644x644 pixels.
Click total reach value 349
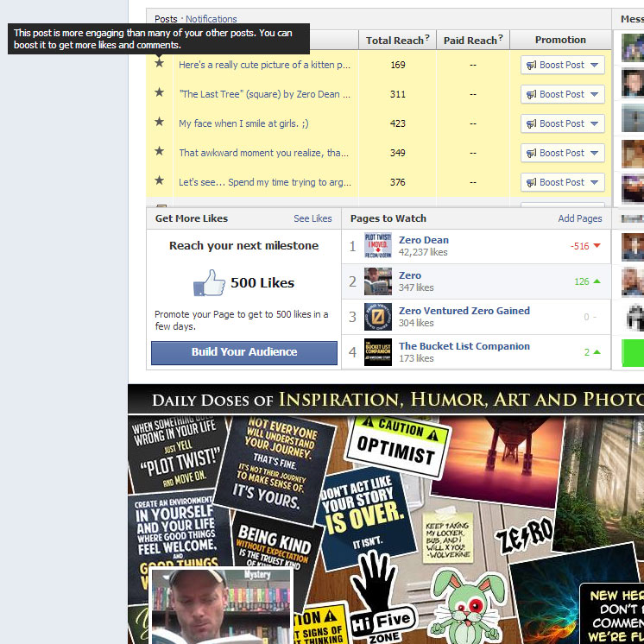pos(398,153)
